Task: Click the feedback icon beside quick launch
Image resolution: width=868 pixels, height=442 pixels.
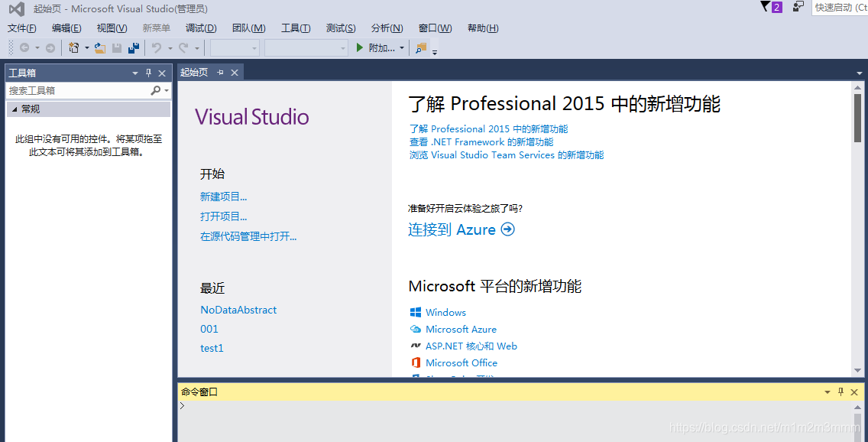Action: tap(798, 7)
